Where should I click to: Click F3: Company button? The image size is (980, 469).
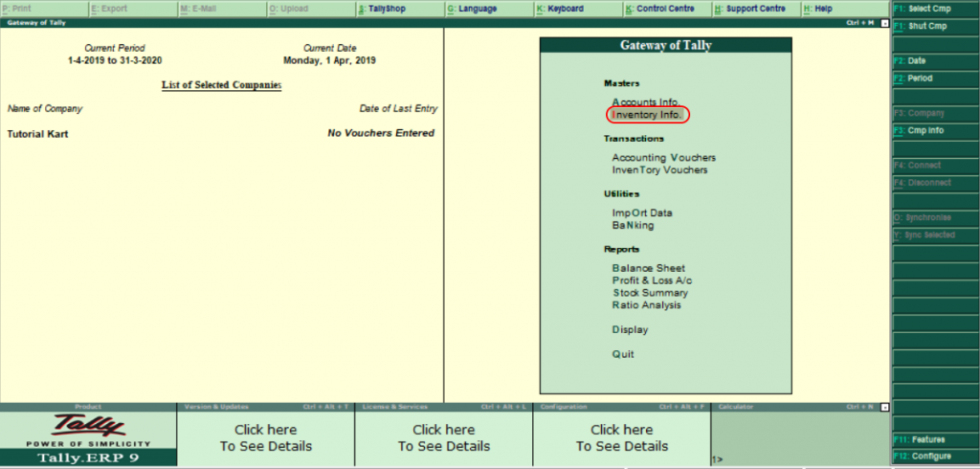coord(935,113)
